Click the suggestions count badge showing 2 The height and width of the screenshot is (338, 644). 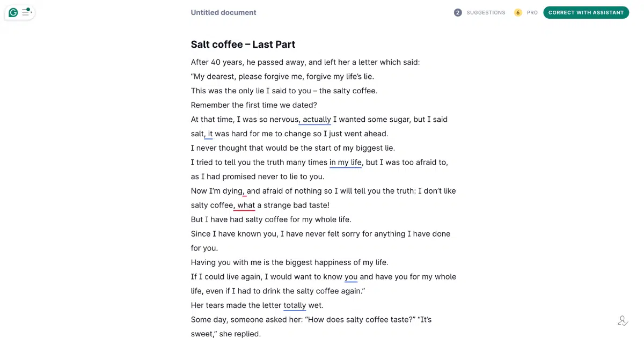(458, 12)
